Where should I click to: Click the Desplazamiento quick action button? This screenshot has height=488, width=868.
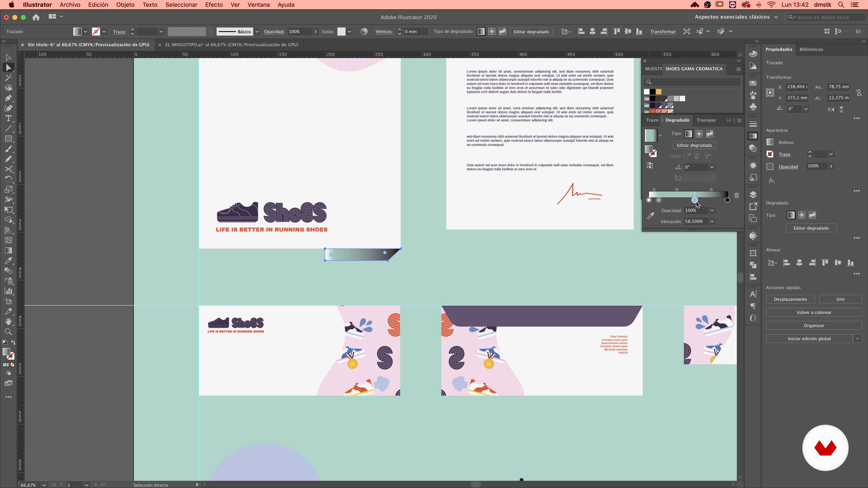point(790,299)
